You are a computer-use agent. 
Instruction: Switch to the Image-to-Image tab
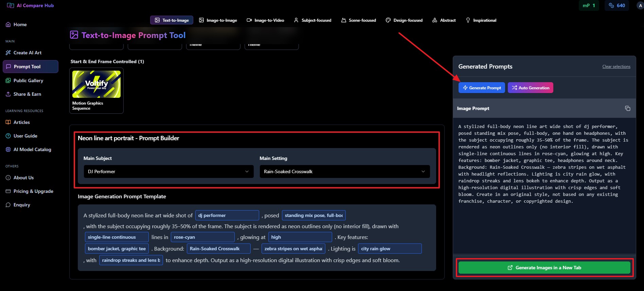tap(218, 20)
